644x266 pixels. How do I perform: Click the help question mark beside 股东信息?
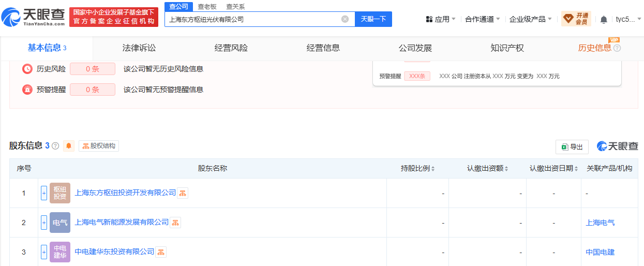click(55, 146)
